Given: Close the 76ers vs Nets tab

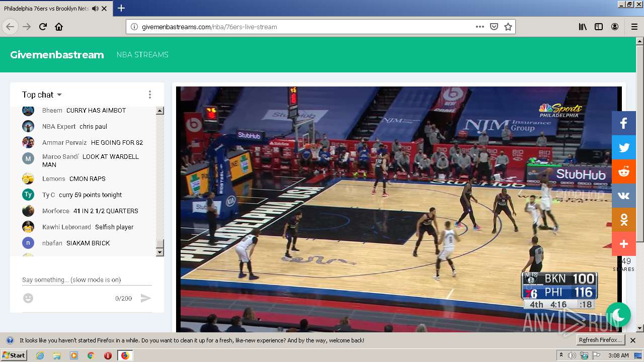Looking at the screenshot, I should (104, 9).
